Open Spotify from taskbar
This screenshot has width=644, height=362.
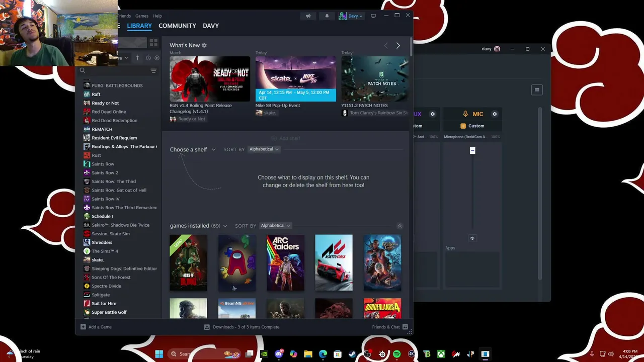coord(396,354)
